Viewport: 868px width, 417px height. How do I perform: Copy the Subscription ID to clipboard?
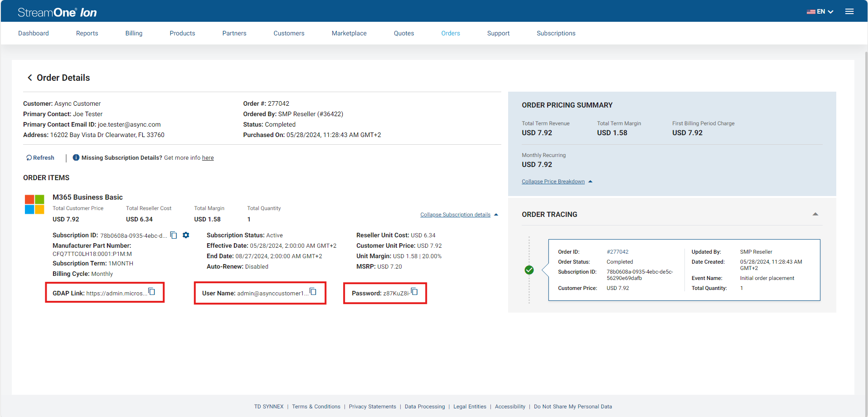coord(174,235)
